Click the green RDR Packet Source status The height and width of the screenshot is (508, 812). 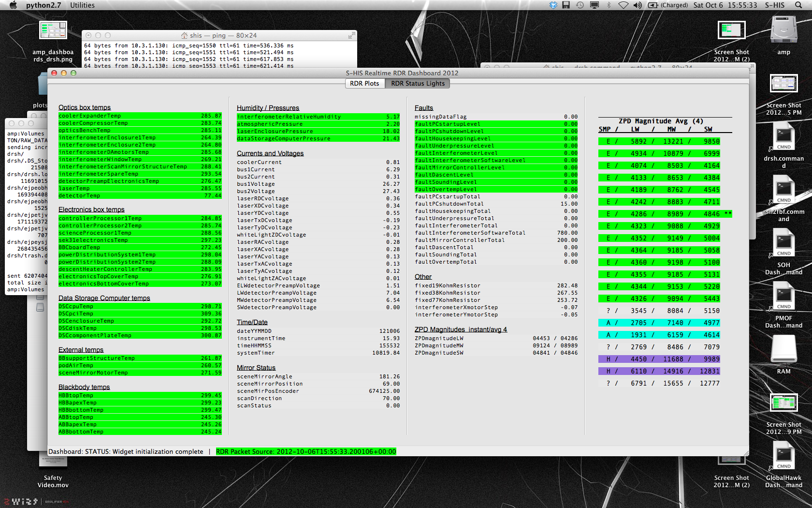[x=305, y=451]
